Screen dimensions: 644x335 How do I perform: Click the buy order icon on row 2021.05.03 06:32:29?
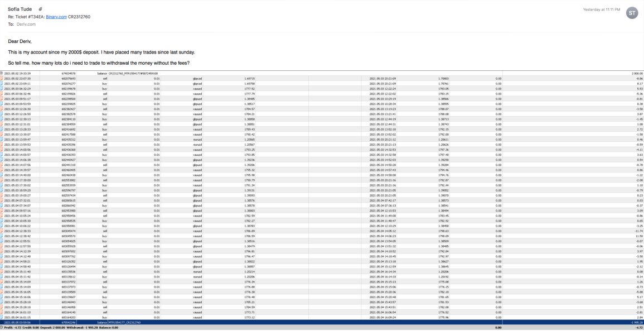point(2,89)
